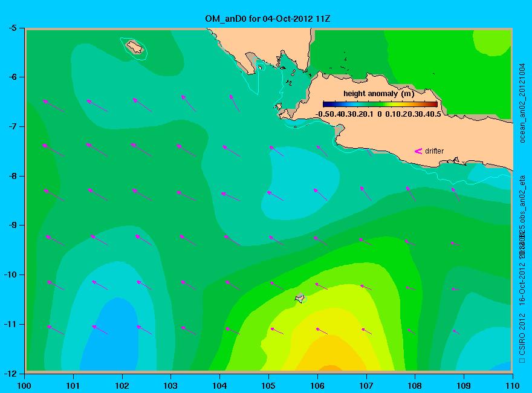Click the 'height anomaly (m)' legend title
The width and height of the screenshot is (532, 393).
tap(378, 94)
